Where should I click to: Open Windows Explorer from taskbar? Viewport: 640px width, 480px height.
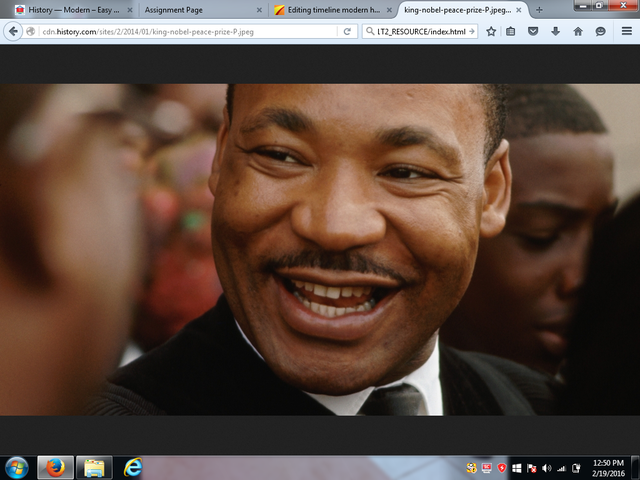tap(94, 468)
